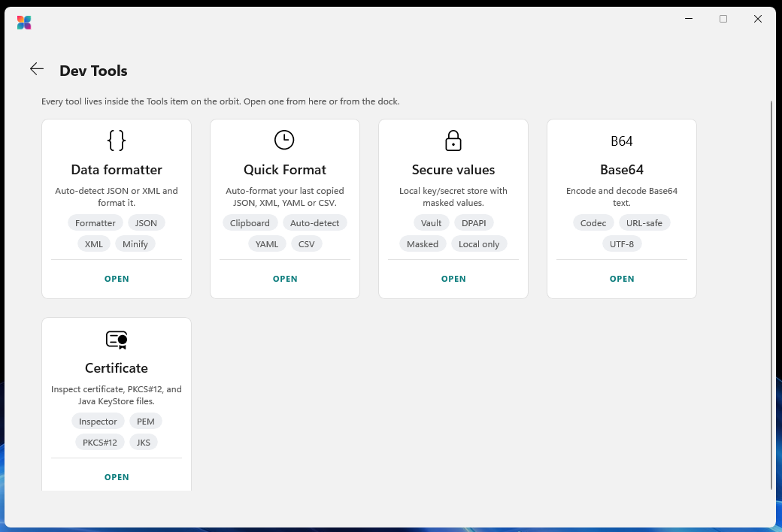Close the Dev Tools window
782x532 pixels.
coord(758,19)
